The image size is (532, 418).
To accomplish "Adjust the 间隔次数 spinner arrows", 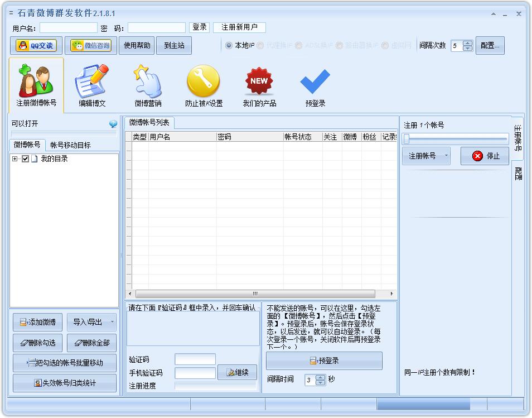I will coord(467,46).
